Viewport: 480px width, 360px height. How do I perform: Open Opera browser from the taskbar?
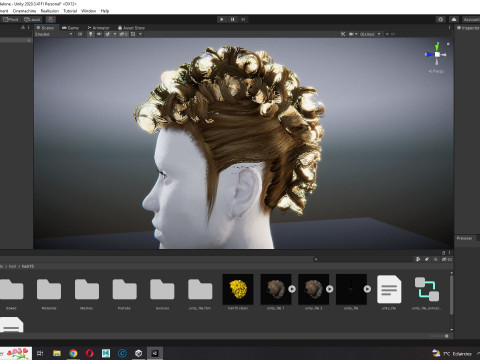[x=89, y=353]
